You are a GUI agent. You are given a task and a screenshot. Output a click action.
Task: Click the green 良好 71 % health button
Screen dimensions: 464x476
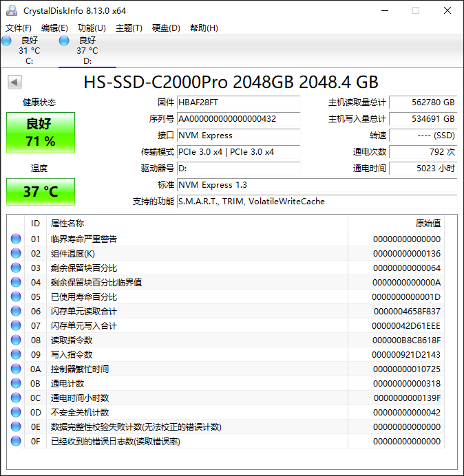click(41, 133)
